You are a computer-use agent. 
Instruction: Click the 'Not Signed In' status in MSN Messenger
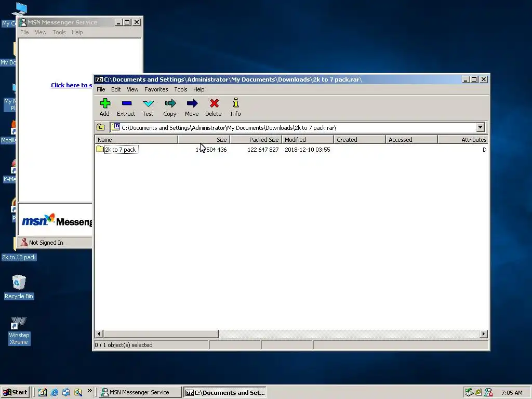coord(46,243)
